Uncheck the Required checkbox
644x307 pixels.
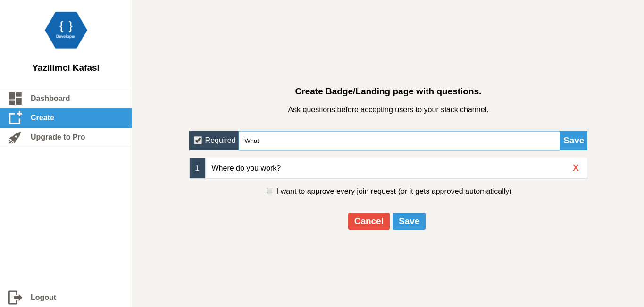click(198, 141)
